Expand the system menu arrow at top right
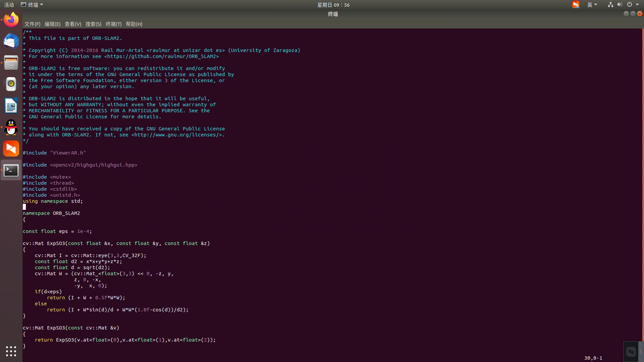 point(637,5)
